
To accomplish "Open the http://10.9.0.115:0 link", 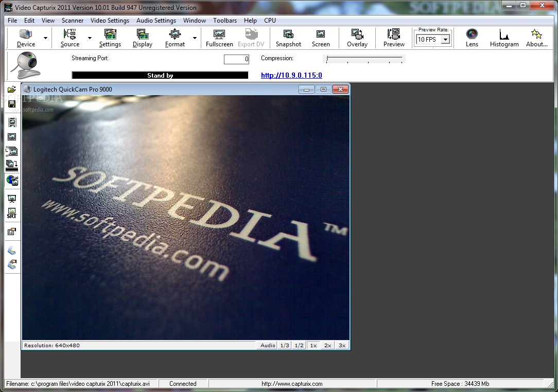I will point(291,75).
